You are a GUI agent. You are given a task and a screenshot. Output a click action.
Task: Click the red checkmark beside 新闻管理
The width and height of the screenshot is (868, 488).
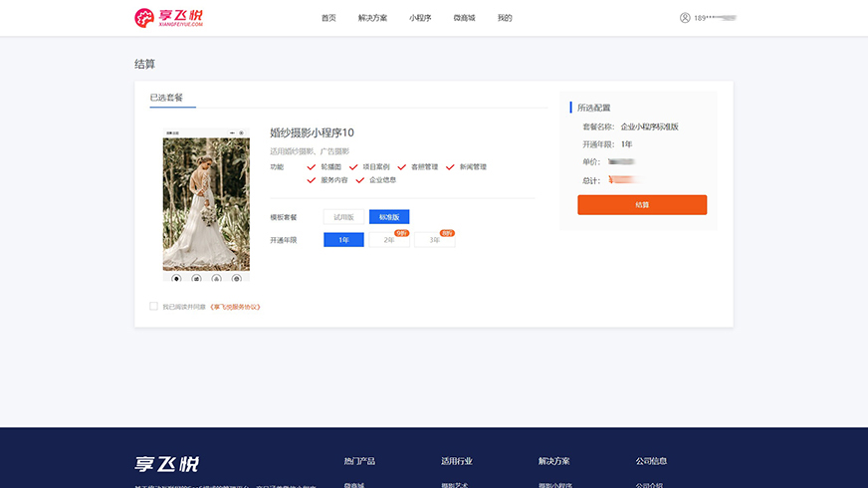[x=450, y=167]
